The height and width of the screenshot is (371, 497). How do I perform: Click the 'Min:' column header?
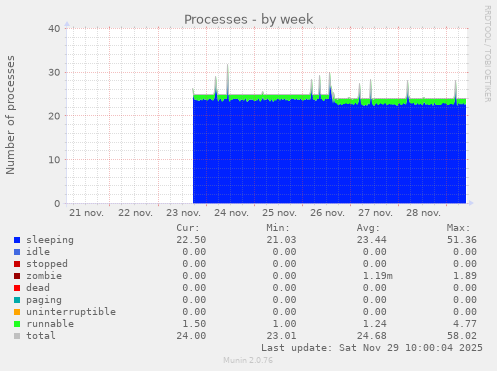[x=278, y=228]
